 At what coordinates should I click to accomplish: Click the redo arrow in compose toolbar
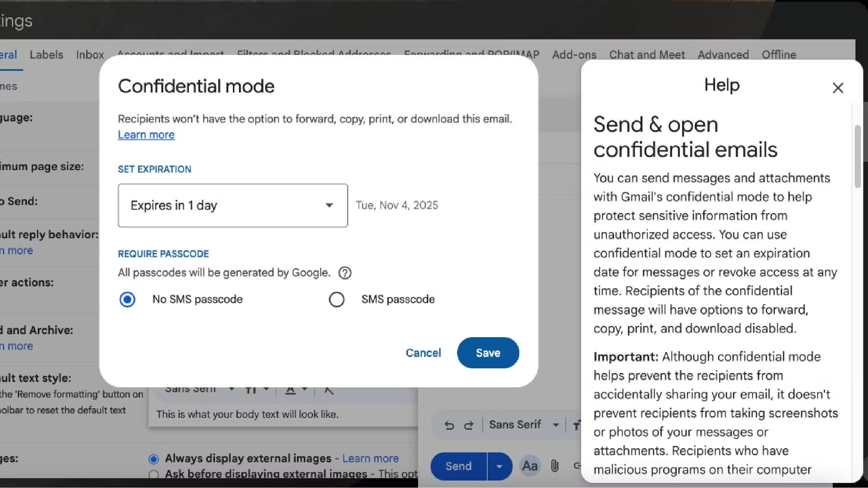(x=469, y=425)
